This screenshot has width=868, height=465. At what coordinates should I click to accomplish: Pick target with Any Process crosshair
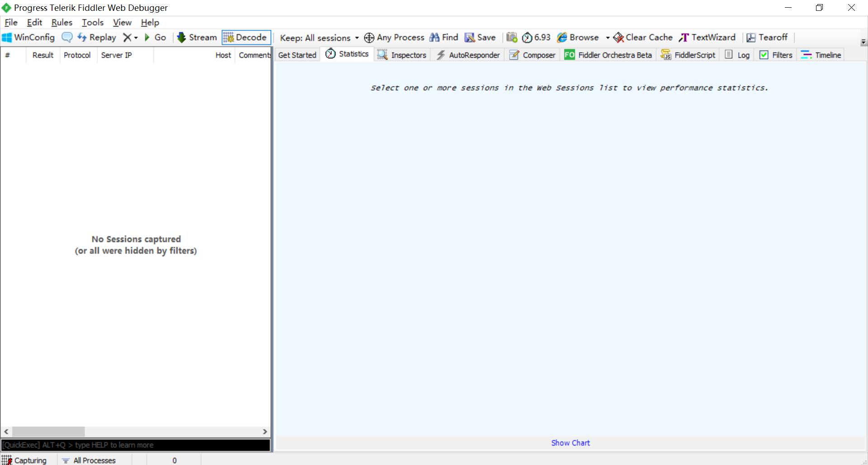click(x=394, y=38)
